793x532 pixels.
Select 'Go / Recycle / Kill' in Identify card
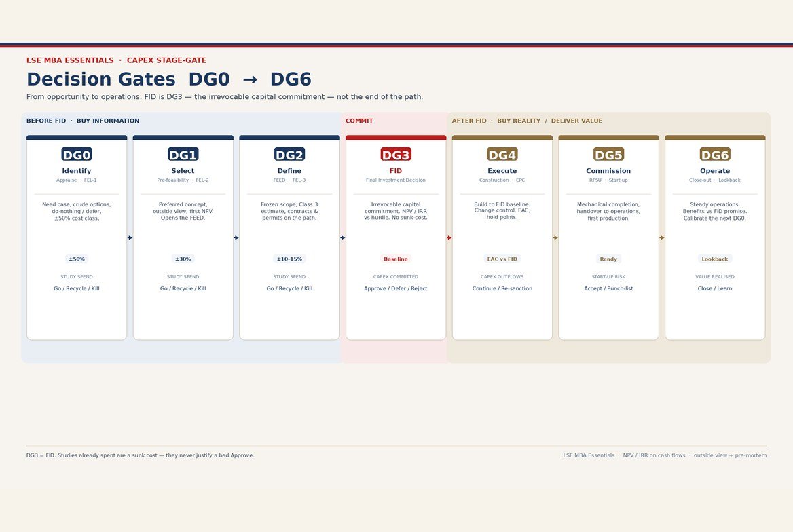[x=76, y=289]
